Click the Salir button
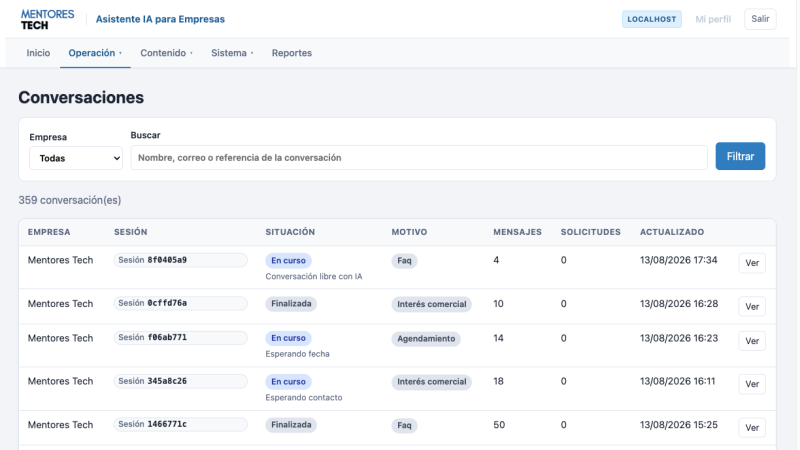 point(760,19)
